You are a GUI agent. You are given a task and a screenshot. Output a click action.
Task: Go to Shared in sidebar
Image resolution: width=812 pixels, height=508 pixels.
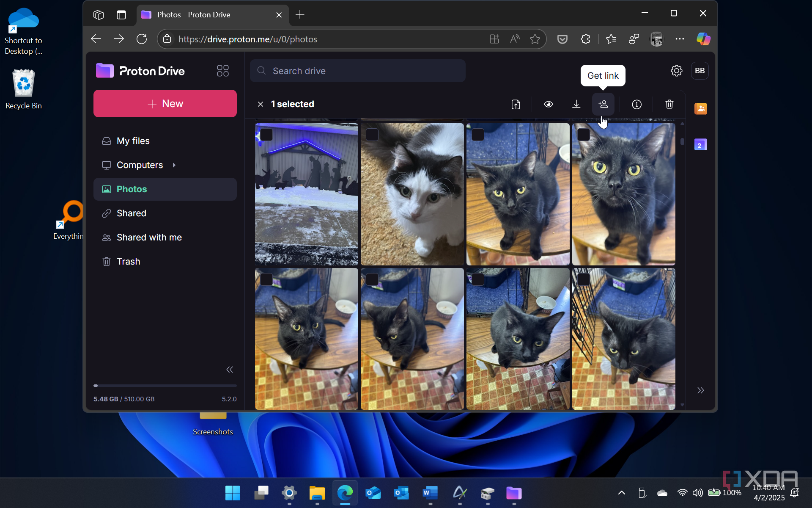click(165, 213)
